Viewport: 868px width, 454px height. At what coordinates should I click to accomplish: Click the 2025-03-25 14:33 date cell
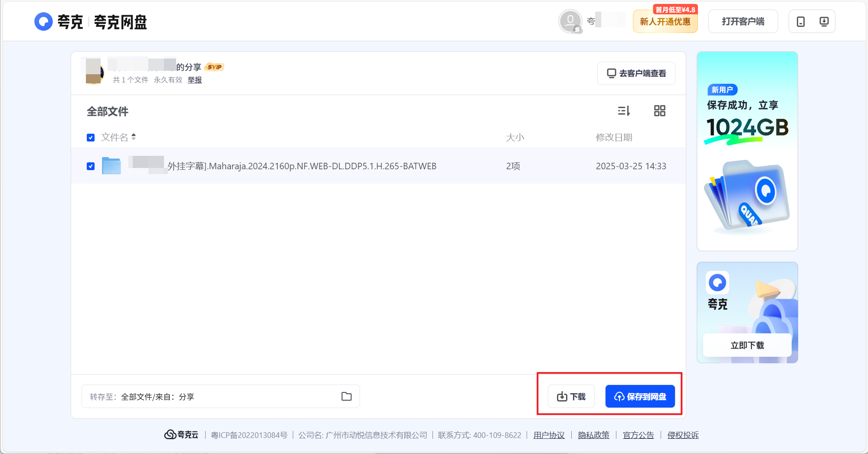[x=631, y=166]
